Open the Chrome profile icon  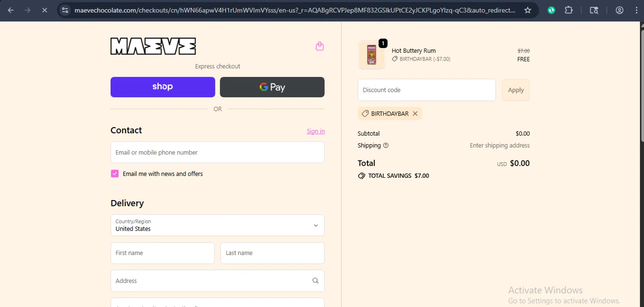(x=619, y=10)
